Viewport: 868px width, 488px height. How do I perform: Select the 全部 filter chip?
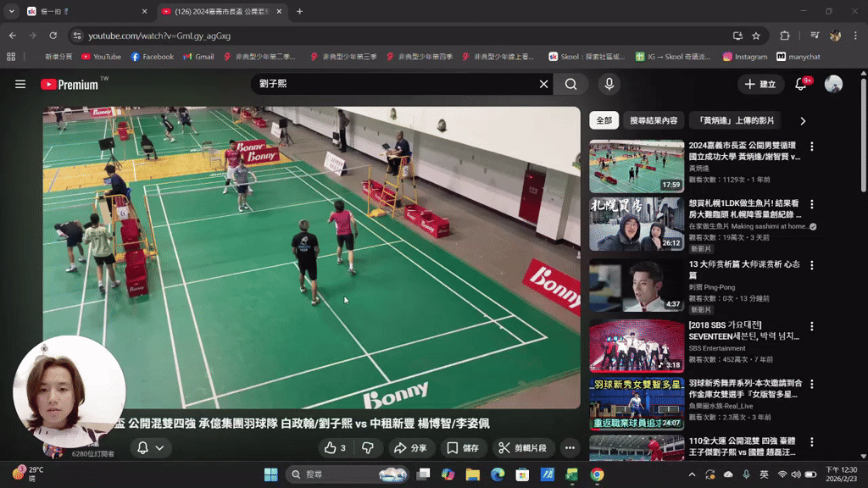point(604,120)
